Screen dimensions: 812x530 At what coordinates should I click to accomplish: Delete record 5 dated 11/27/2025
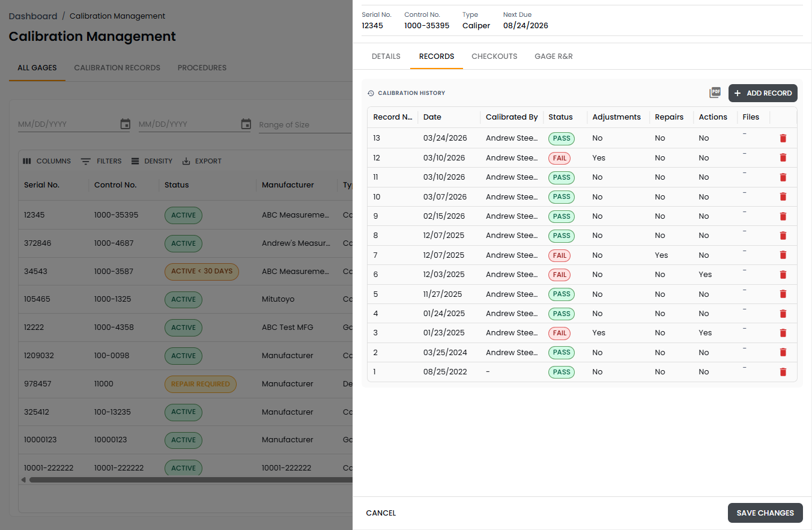[783, 294]
